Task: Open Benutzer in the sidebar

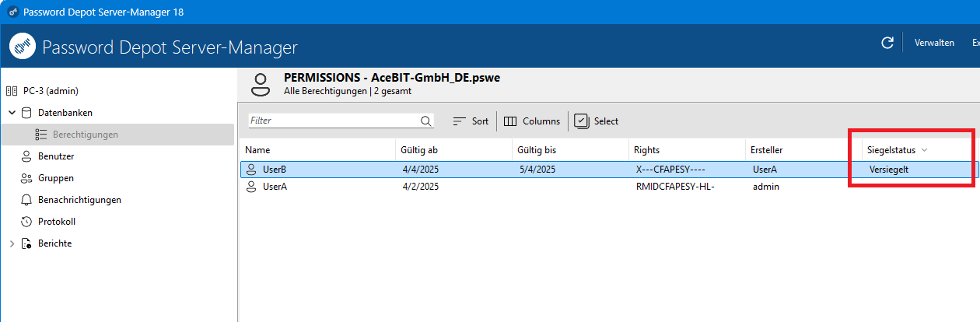Action: (x=56, y=156)
